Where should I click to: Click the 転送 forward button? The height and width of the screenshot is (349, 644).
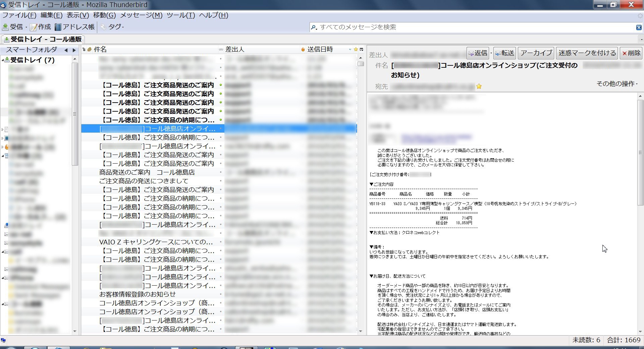tap(504, 53)
